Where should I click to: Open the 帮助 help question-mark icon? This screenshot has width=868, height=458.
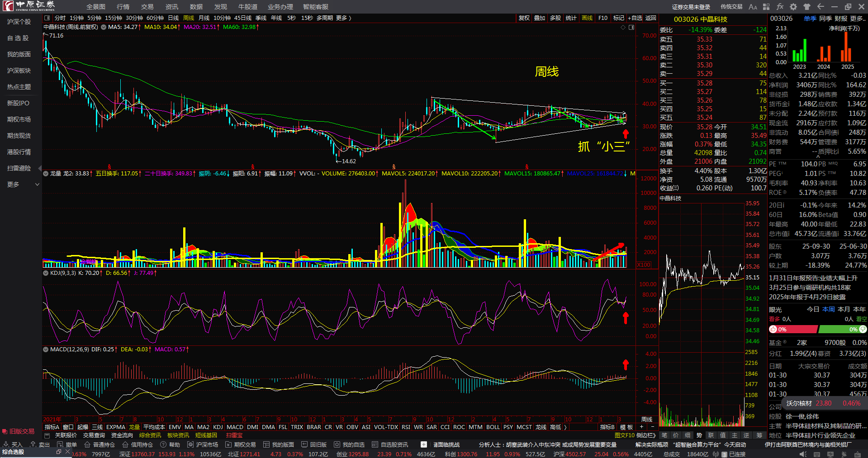coord(163,444)
